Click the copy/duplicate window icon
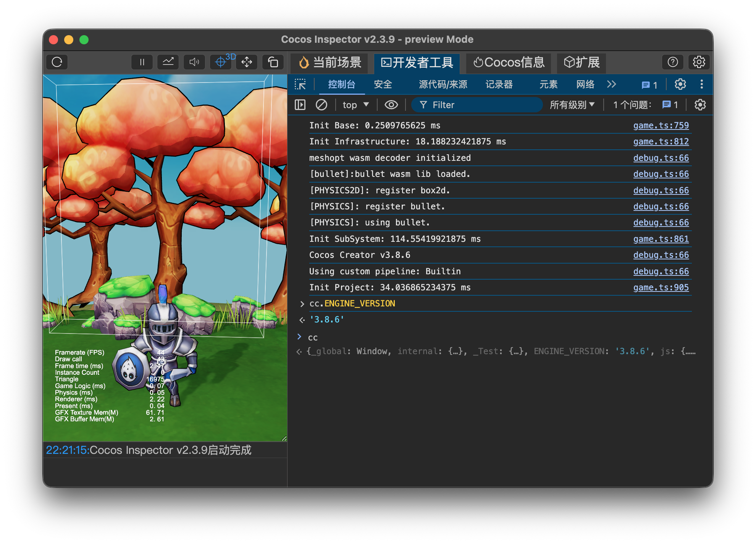The image size is (756, 544). click(x=273, y=62)
